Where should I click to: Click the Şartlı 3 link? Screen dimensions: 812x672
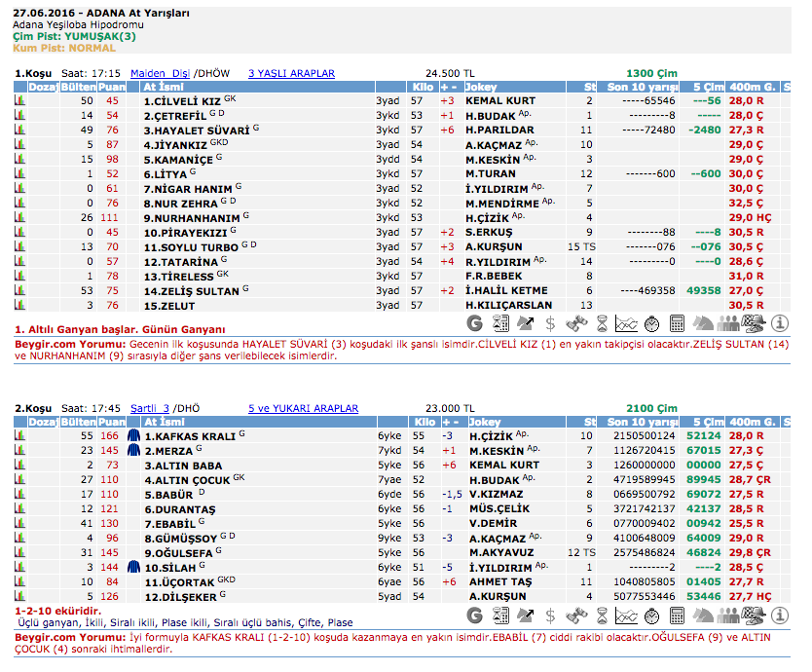coord(150,409)
